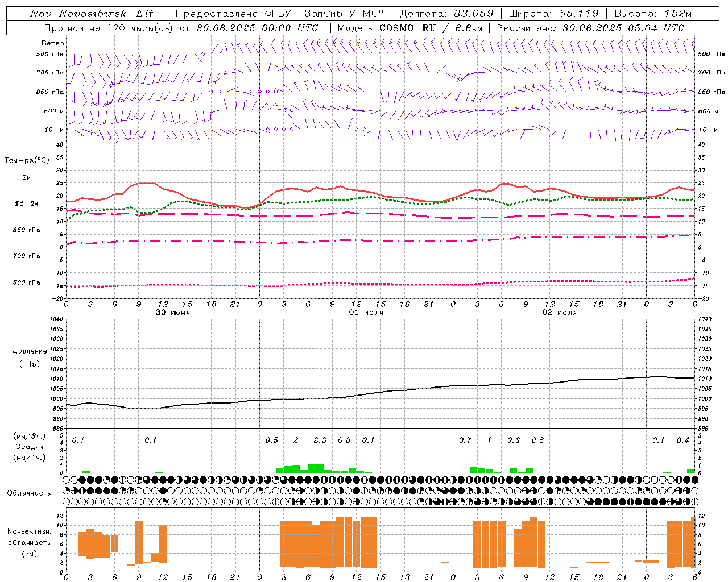Click Рассчитано: 30.06.2025 05:04 UTC text

point(590,28)
